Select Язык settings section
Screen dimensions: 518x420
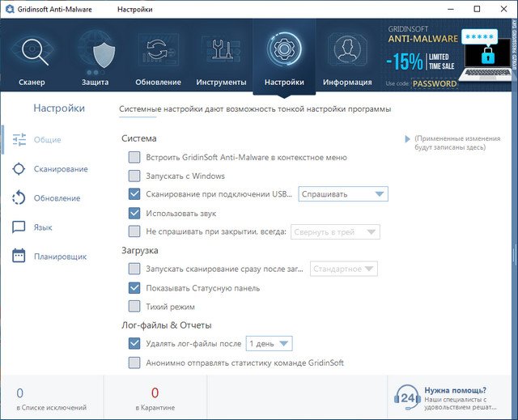click(43, 227)
